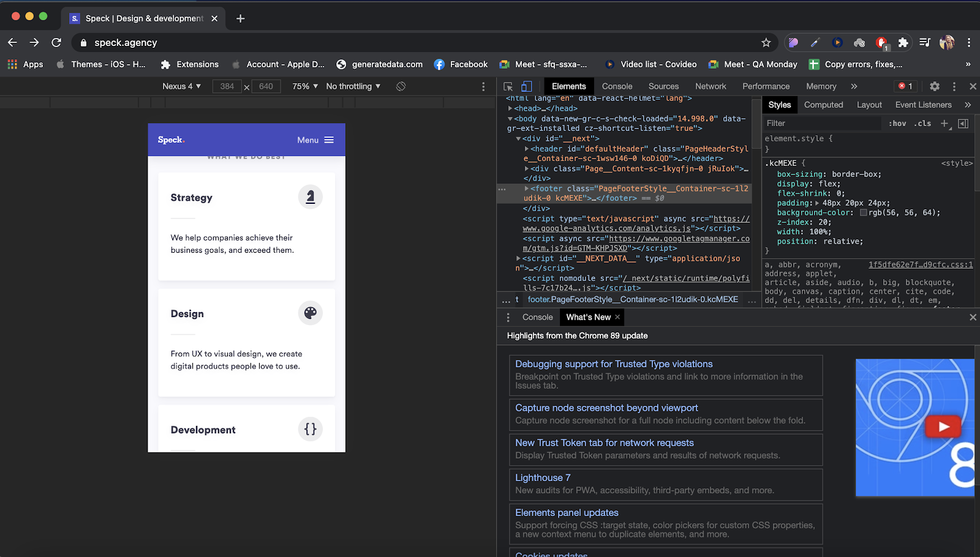Select the inspect element picker icon
The width and height of the screenshot is (980, 557).
tap(508, 86)
